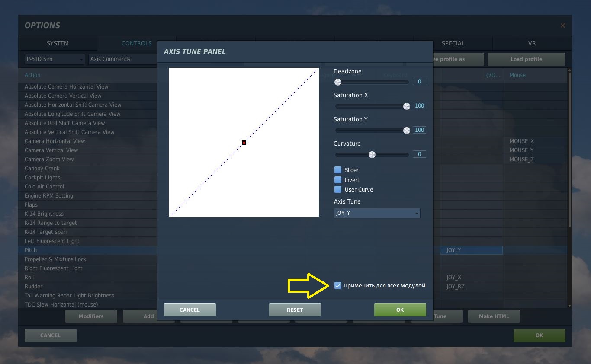Screen dimensions: 591x364
Task: Toggle the User Curve checkbox
Action: coord(338,189)
